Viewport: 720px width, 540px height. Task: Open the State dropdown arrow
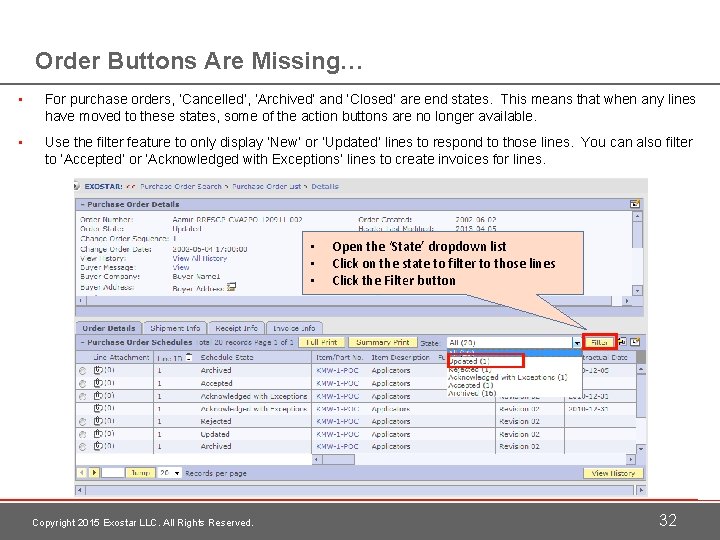[x=577, y=343]
